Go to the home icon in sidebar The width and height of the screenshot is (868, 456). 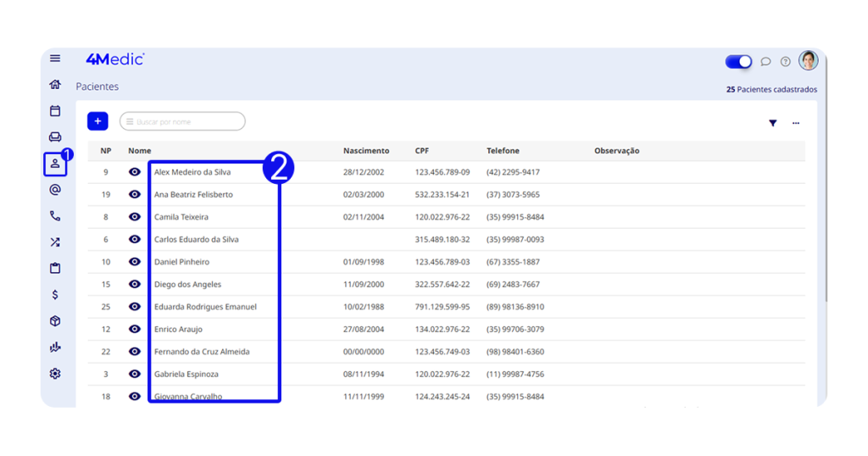55,84
